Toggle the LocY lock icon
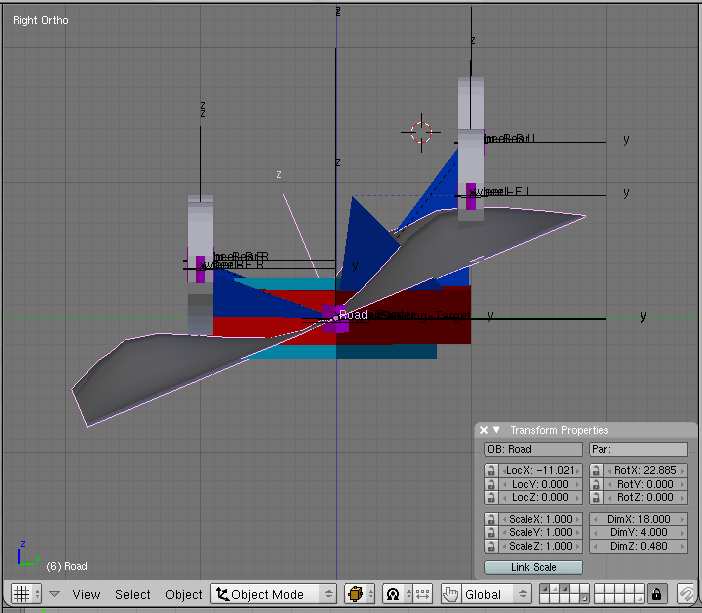The width and height of the screenshot is (702, 613). [491, 484]
